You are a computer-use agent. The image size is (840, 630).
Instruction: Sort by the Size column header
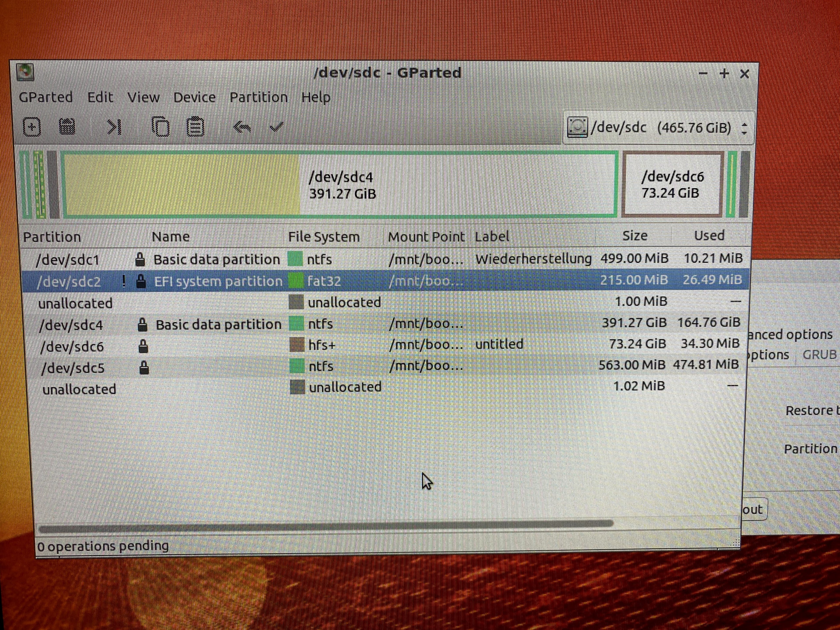(x=635, y=236)
